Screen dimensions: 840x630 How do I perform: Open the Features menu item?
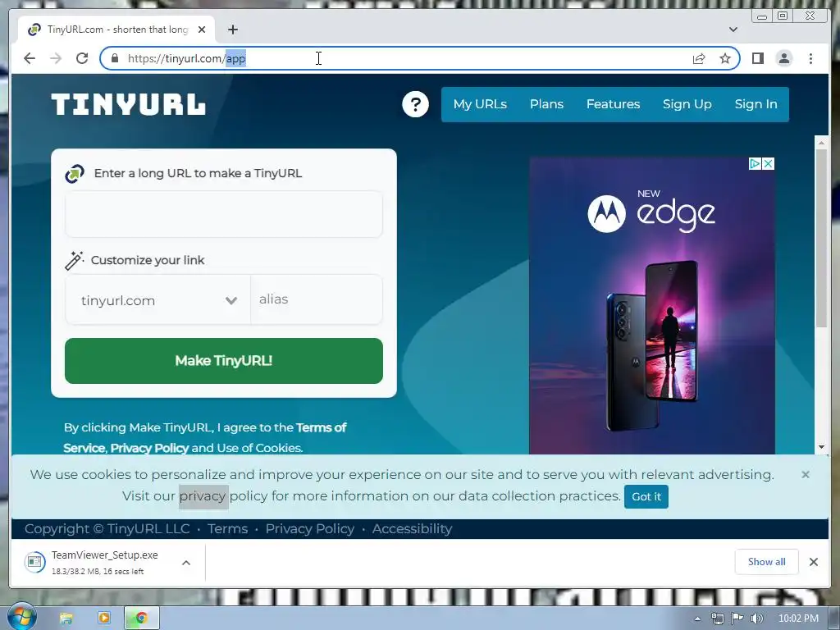(613, 104)
